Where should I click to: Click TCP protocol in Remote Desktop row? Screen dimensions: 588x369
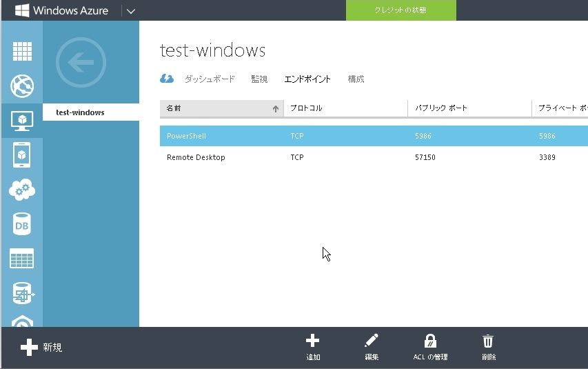[297, 157]
